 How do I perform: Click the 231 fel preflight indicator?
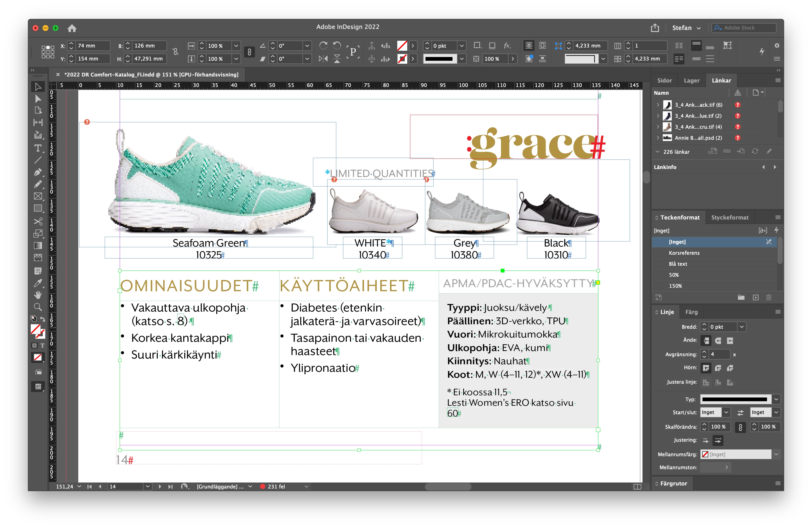276,486
